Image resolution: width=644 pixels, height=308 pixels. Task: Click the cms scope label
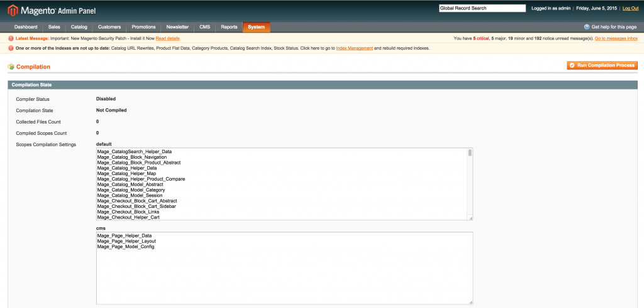click(x=101, y=228)
